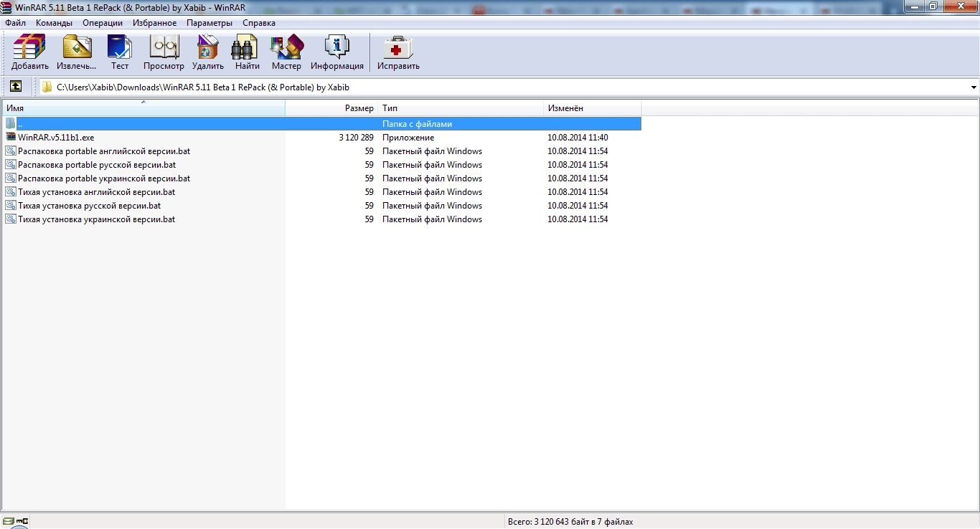Run the Тест (Test) tool

[x=120, y=53]
